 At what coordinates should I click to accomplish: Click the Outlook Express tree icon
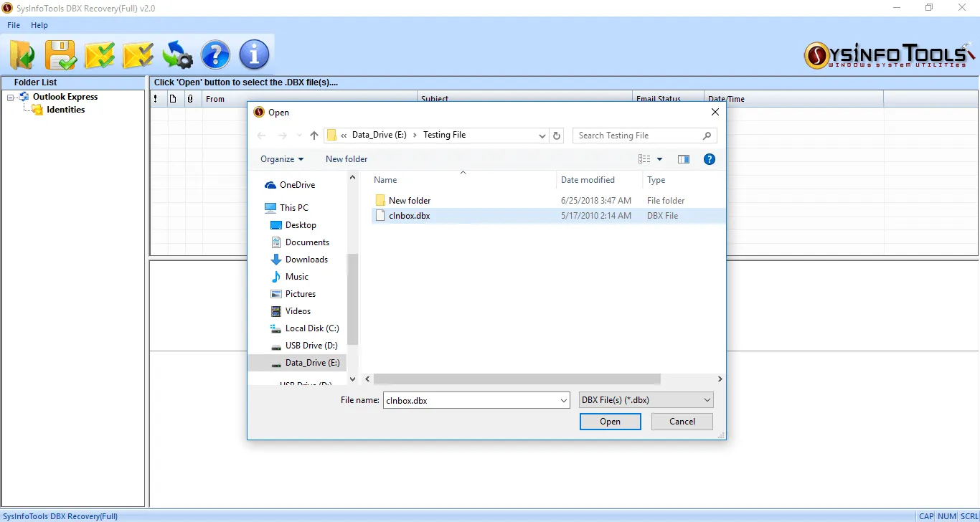[x=24, y=97]
